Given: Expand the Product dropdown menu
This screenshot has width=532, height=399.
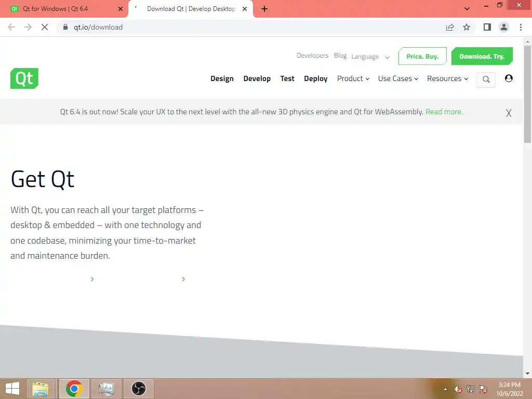Looking at the screenshot, I should (353, 78).
